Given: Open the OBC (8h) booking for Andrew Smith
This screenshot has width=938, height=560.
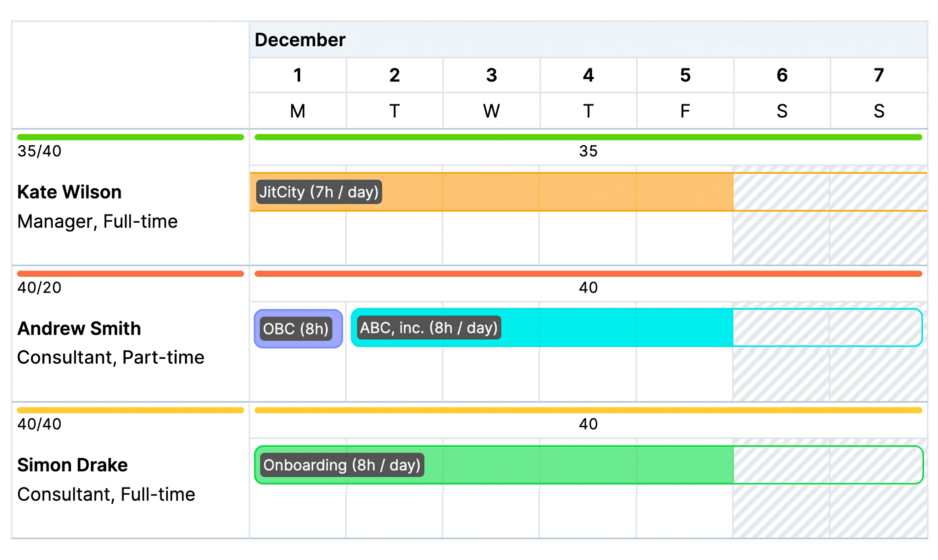Looking at the screenshot, I should tap(298, 328).
